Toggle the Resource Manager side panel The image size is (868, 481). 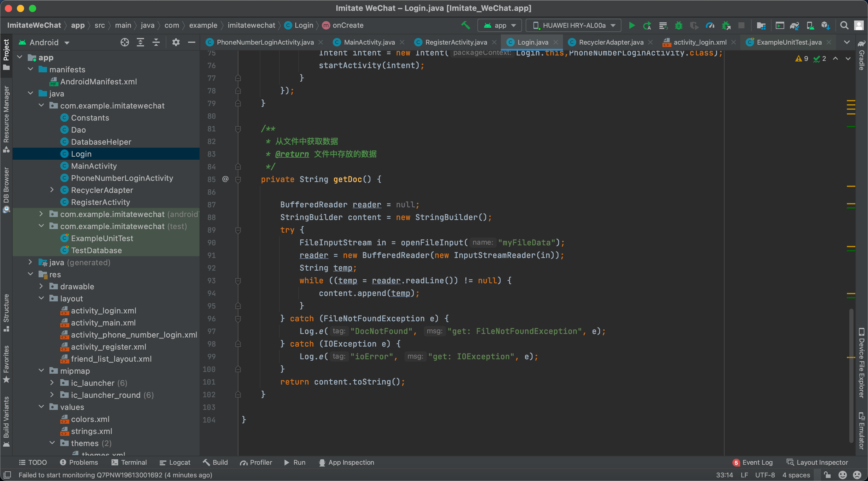point(6,119)
